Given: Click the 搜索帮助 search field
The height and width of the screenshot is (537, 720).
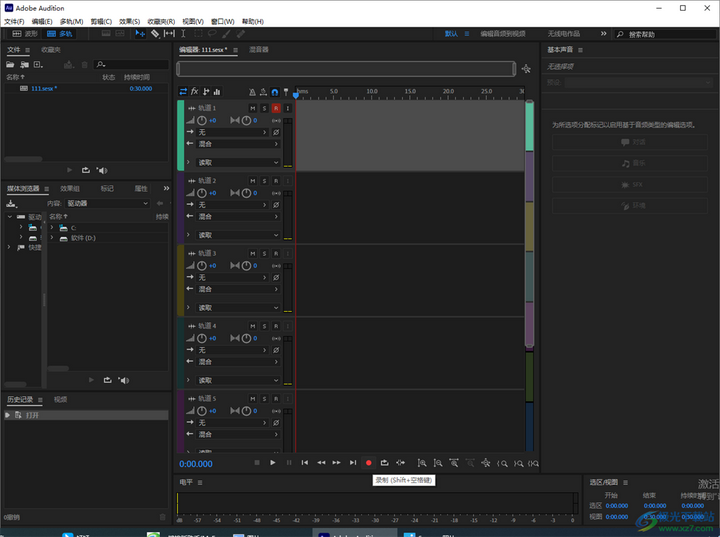Looking at the screenshot, I should tap(666, 34).
